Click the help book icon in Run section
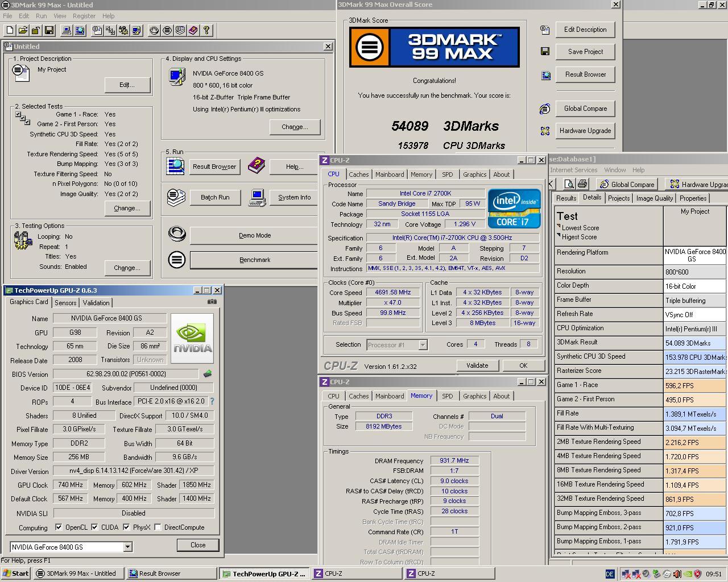The image size is (728, 582). [257, 166]
